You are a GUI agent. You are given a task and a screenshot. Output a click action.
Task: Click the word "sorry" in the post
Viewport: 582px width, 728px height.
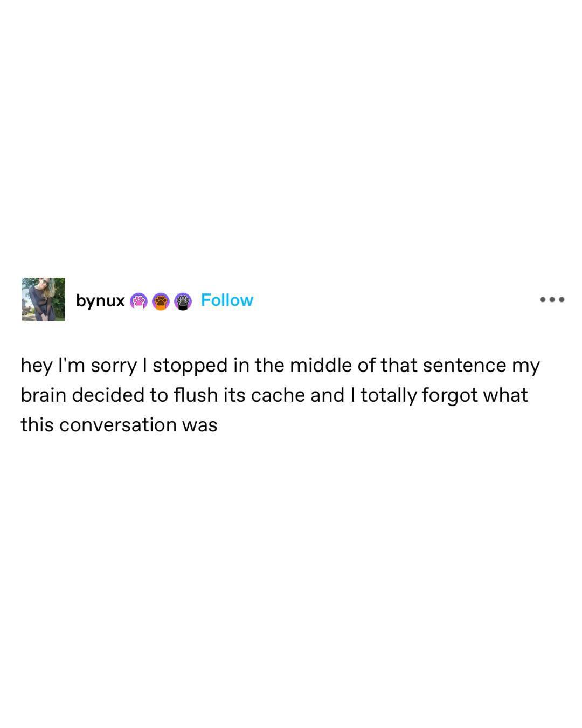pos(114,366)
